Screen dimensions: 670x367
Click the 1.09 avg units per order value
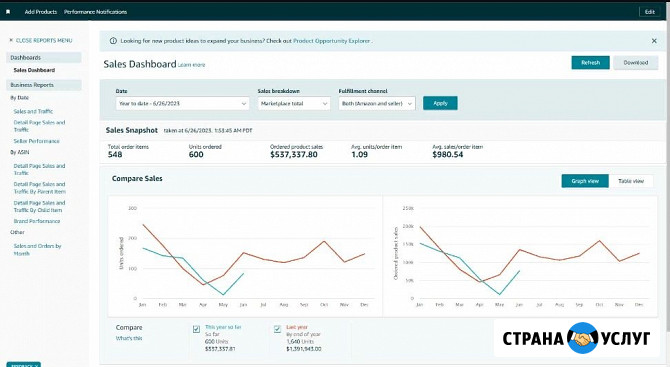click(359, 155)
